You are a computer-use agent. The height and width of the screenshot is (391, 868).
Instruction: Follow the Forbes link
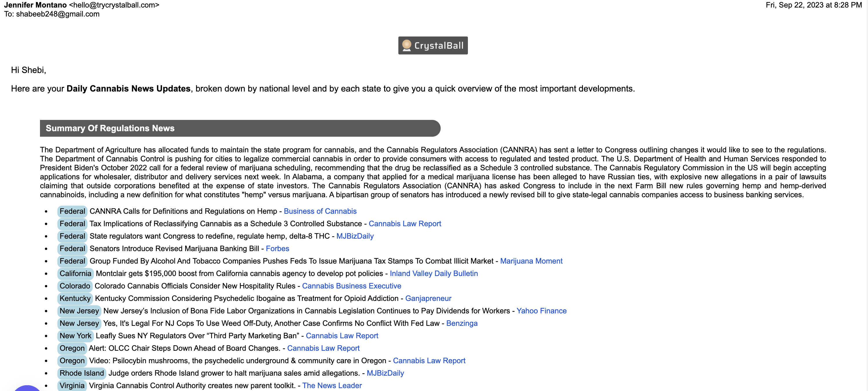click(x=277, y=249)
